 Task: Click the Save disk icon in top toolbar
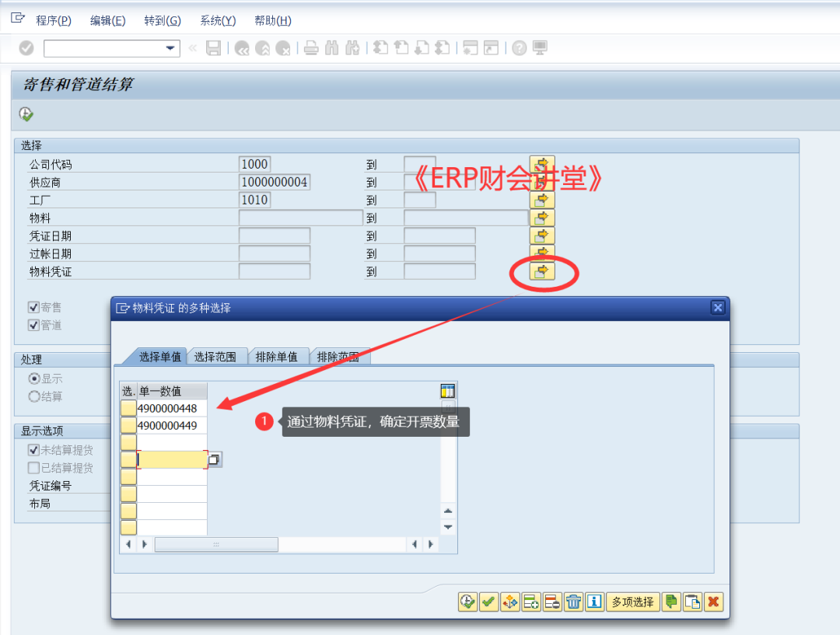pos(213,48)
